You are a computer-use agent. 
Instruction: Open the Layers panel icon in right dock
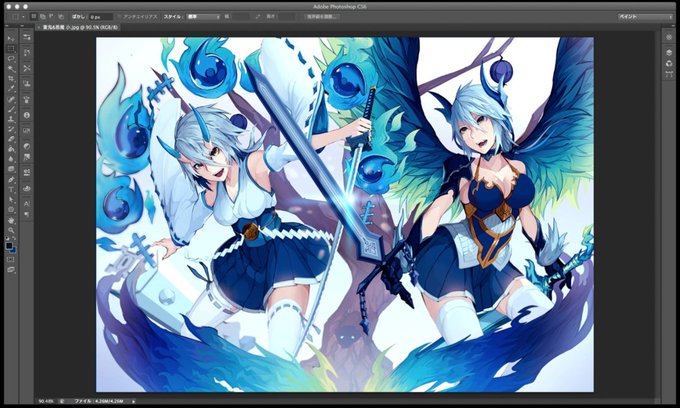pyautogui.click(x=669, y=53)
